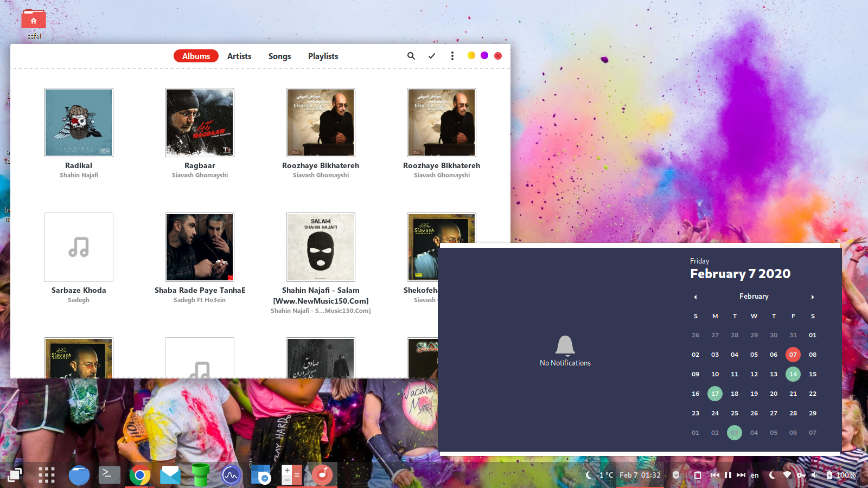The width and height of the screenshot is (868, 488).
Task: Open the Wi-Fi network tray icon
Action: point(787,475)
